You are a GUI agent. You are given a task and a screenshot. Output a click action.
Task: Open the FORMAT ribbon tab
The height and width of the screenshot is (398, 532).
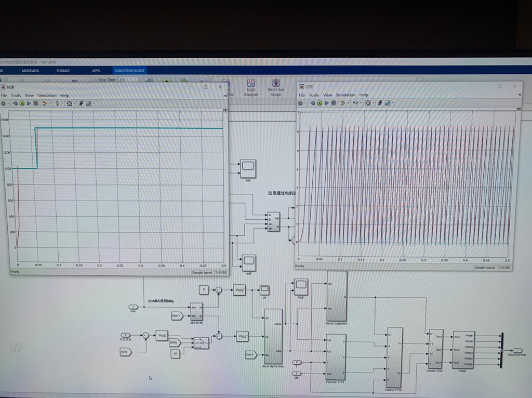pos(63,71)
